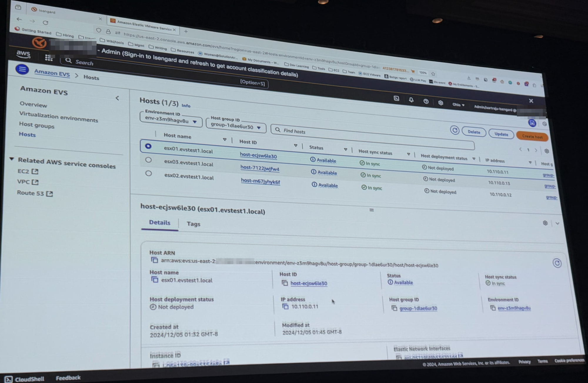Collapse Related AWS service consoles section

pyautogui.click(x=12, y=159)
